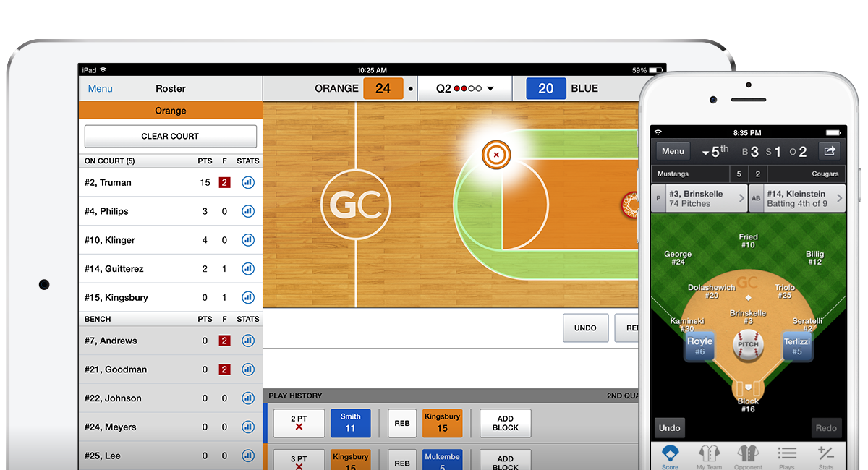Tap the missed shot marker on court
The width and height of the screenshot is (868, 470).
496,154
